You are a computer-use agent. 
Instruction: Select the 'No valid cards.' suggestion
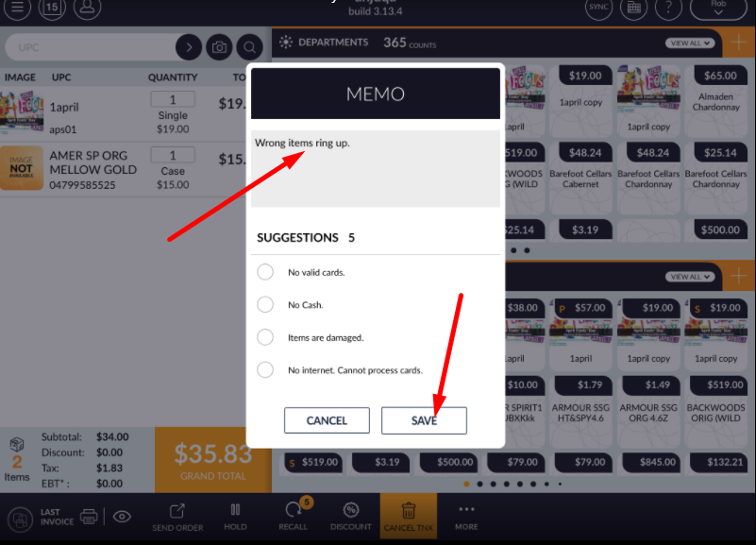[x=265, y=272]
